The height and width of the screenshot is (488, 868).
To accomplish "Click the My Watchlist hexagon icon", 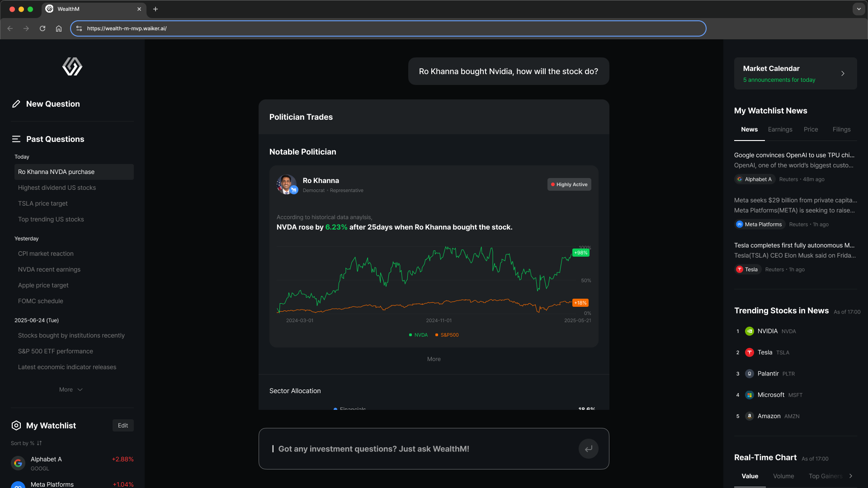I will 16,426.
